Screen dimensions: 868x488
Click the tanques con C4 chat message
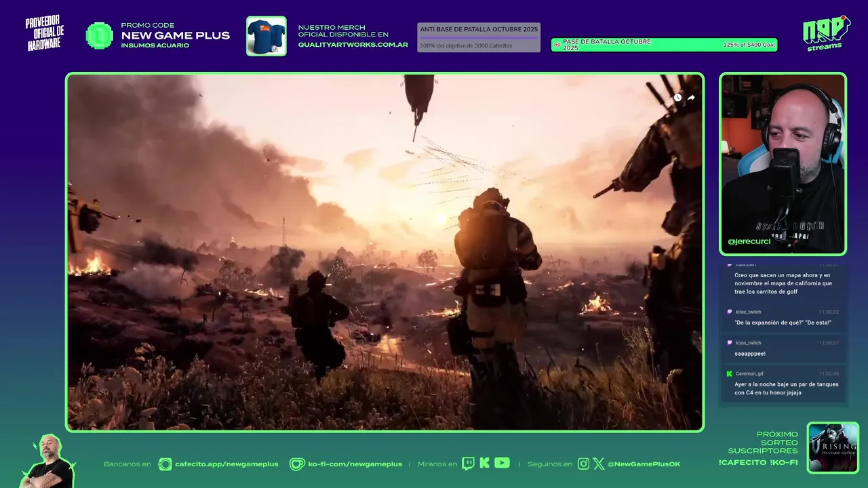tap(786, 388)
